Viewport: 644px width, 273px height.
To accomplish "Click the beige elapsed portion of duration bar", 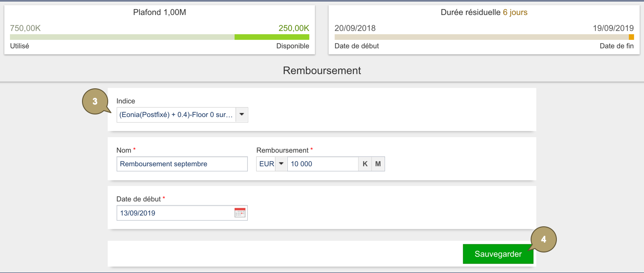I will point(481,37).
